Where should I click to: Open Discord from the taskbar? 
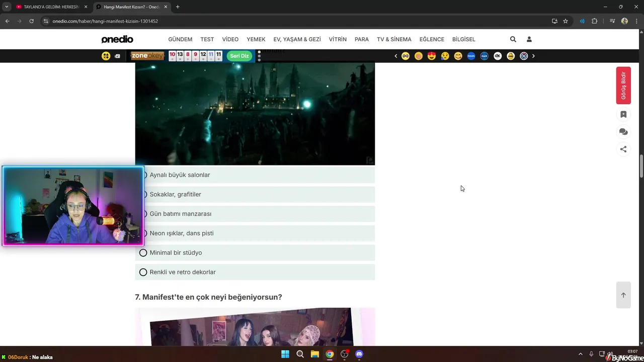pos(359,354)
